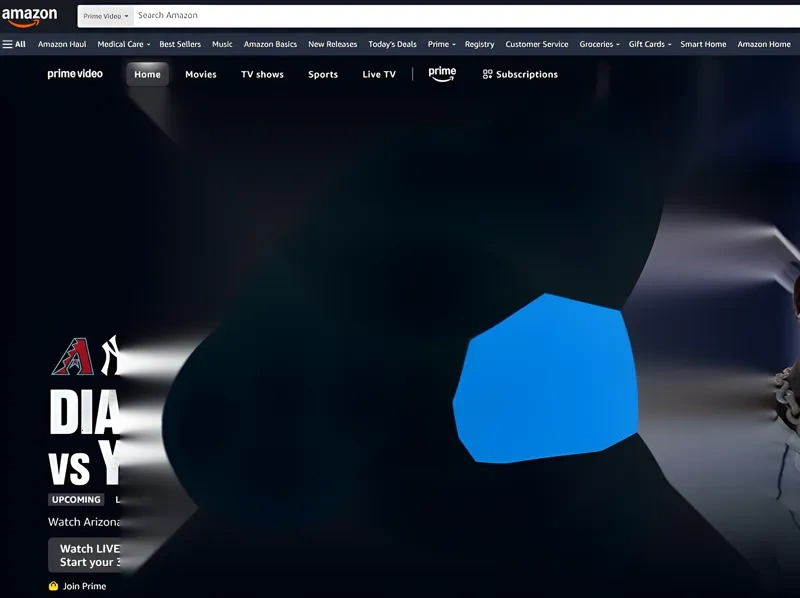Click the Prime smile logo in video nav
The width and height of the screenshot is (800, 598).
(442, 74)
